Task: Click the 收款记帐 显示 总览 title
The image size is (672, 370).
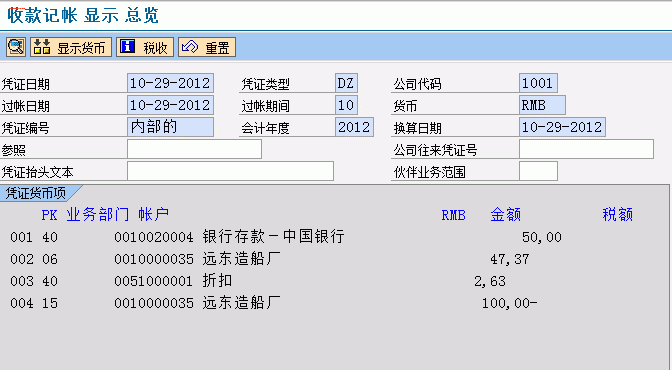Action: pyautogui.click(x=83, y=15)
